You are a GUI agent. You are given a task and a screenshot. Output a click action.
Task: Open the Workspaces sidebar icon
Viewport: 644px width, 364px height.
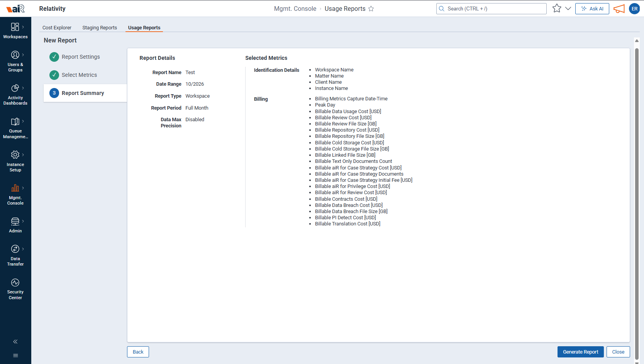point(15,27)
